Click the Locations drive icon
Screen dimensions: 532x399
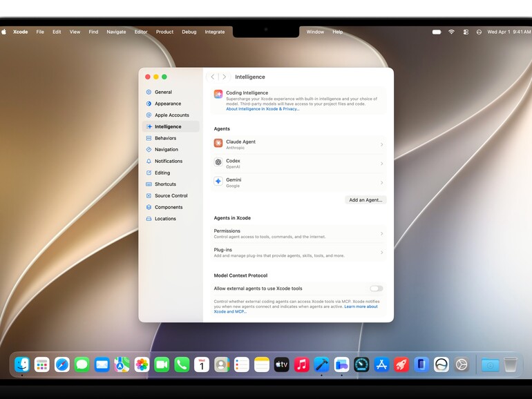pos(149,219)
